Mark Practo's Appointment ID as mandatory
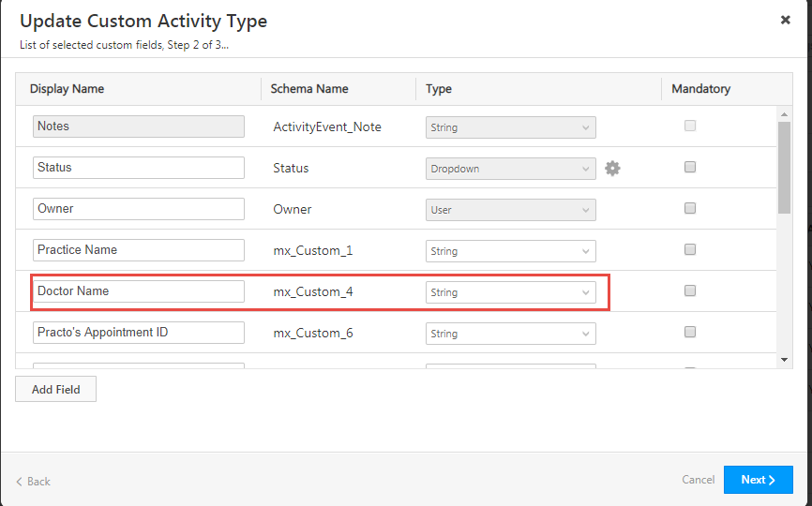The image size is (812, 506). (x=690, y=333)
